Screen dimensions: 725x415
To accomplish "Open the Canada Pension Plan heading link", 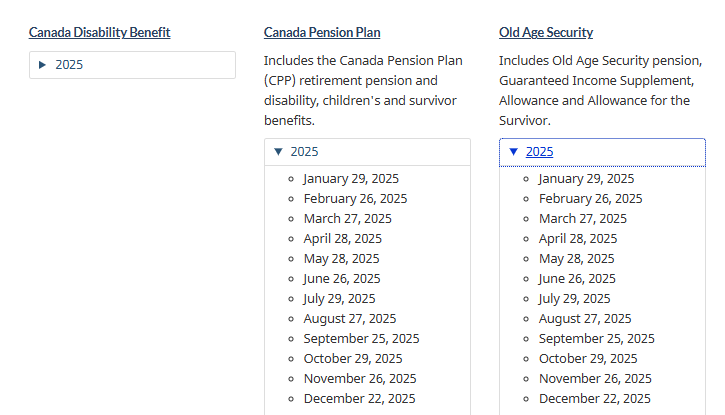I will coord(322,33).
